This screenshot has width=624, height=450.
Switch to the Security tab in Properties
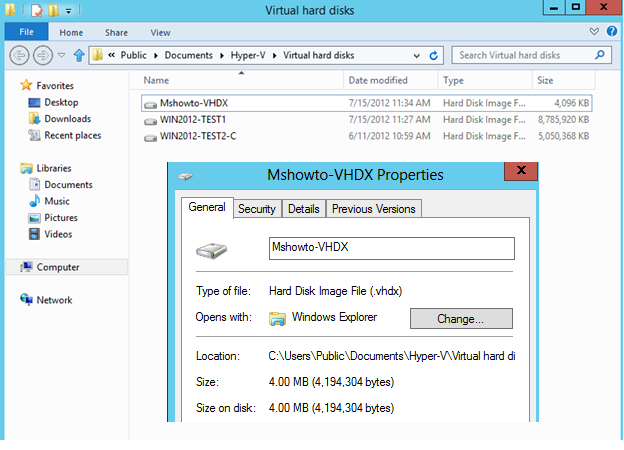257,208
